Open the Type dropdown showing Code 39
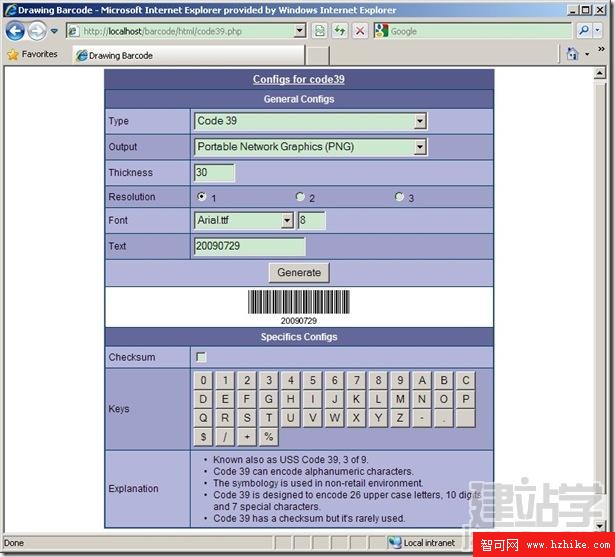 pos(310,121)
